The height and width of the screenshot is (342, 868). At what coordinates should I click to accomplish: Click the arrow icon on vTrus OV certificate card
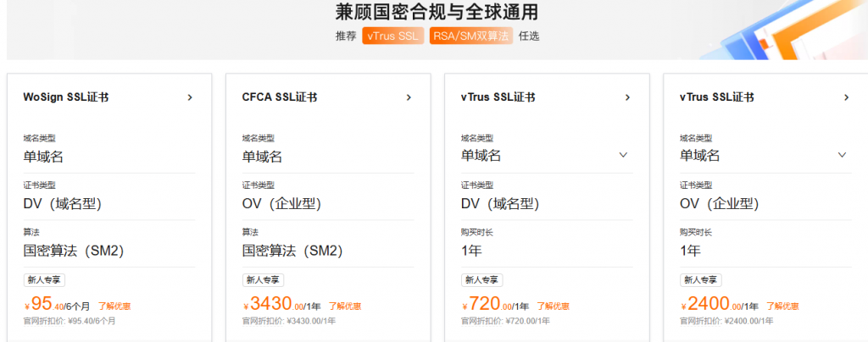pyautogui.click(x=846, y=97)
